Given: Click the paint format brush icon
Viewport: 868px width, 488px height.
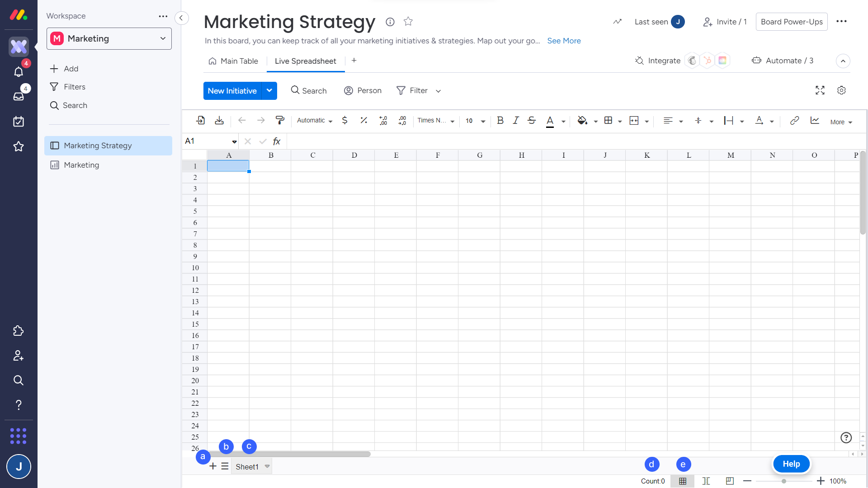Looking at the screenshot, I should pyautogui.click(x=280, y=120).
